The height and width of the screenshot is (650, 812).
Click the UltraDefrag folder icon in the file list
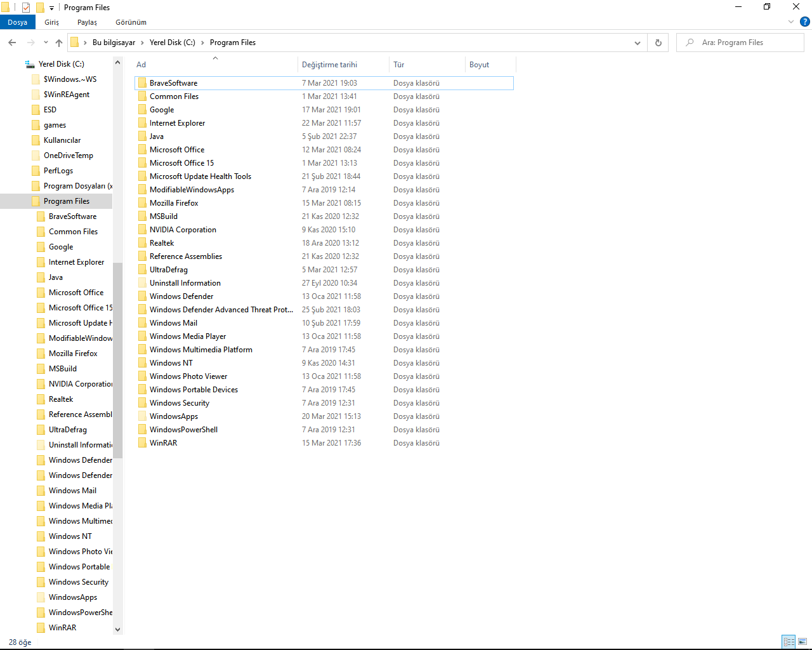pos(142,270)
